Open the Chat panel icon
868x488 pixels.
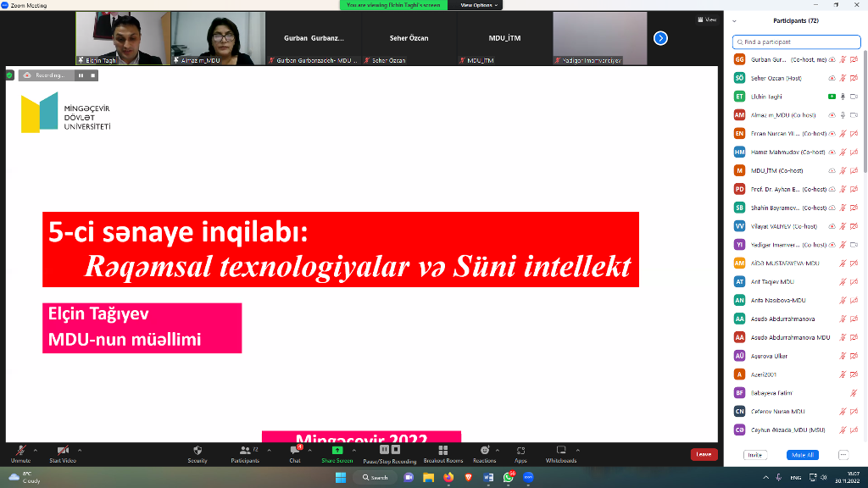point(295,450)
